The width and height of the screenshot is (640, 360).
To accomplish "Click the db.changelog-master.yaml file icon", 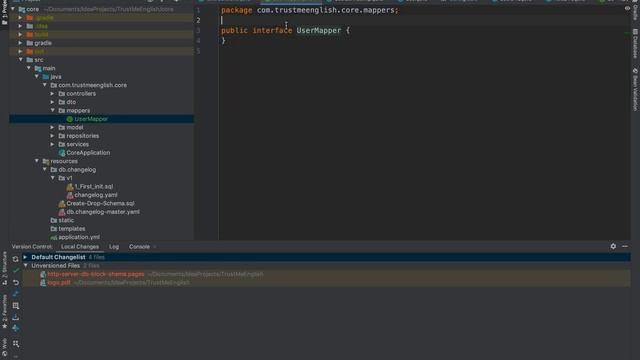I will click(x=62, y=212).
